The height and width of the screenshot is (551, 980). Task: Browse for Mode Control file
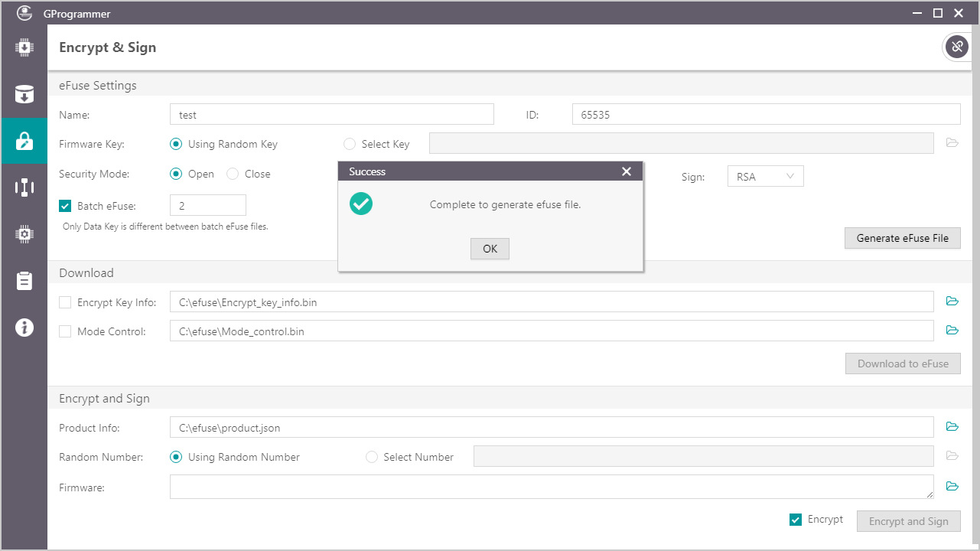[952, 331]
